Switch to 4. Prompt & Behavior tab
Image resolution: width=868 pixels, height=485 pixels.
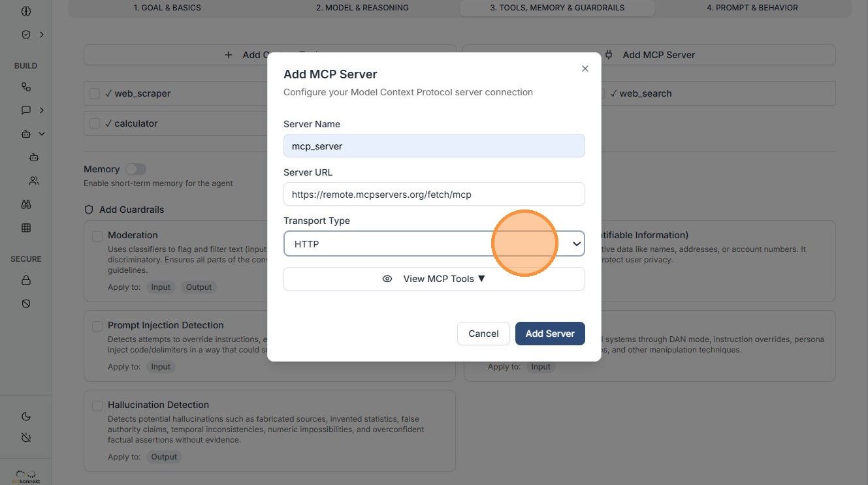click(752, 8)
